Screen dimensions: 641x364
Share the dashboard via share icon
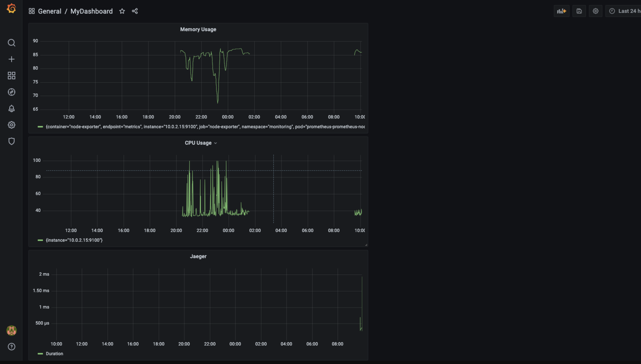pos(135,11)
